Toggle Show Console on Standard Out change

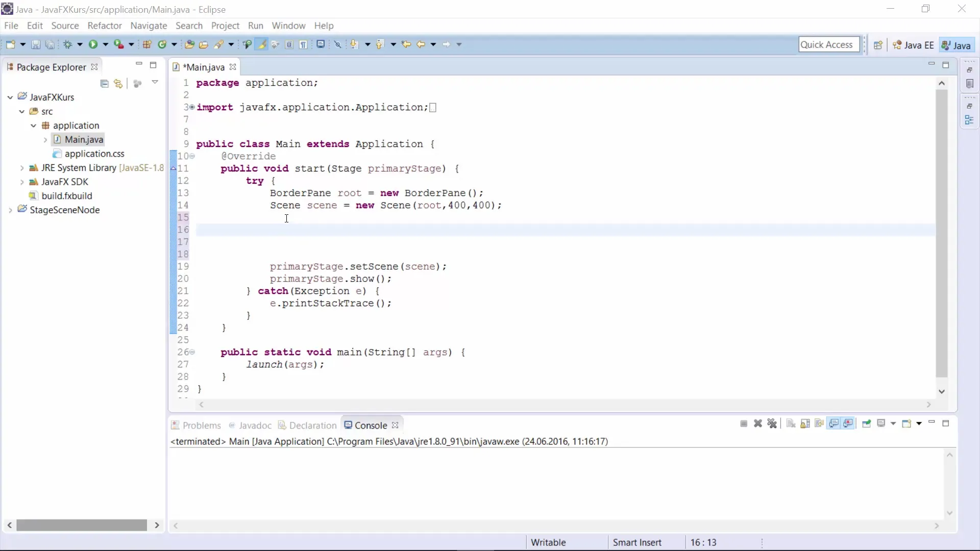coord(834,423)
